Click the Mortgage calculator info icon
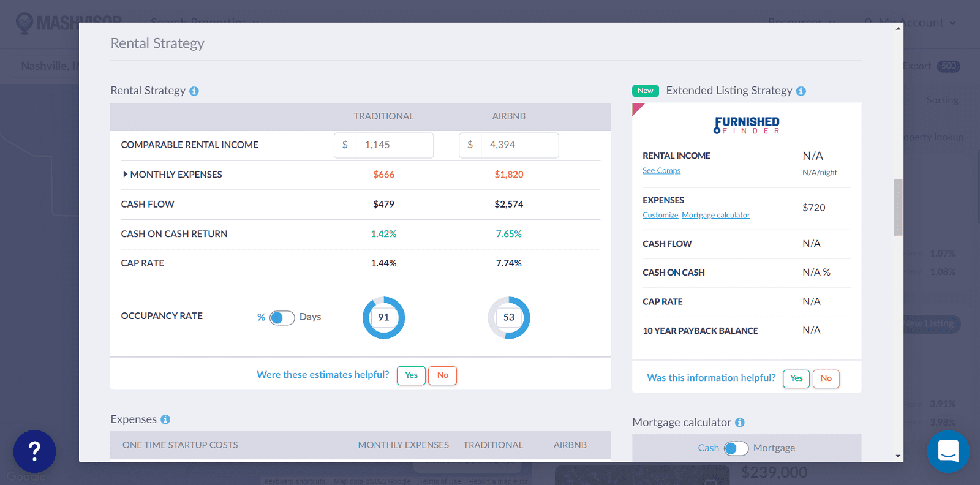 (x=740, y=423)
